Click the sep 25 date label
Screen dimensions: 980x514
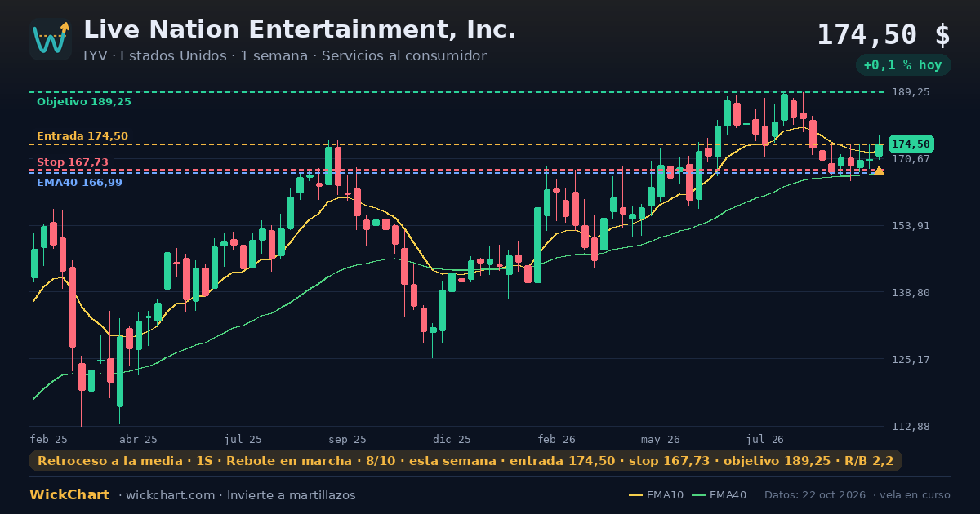click(x=347, y=439)
